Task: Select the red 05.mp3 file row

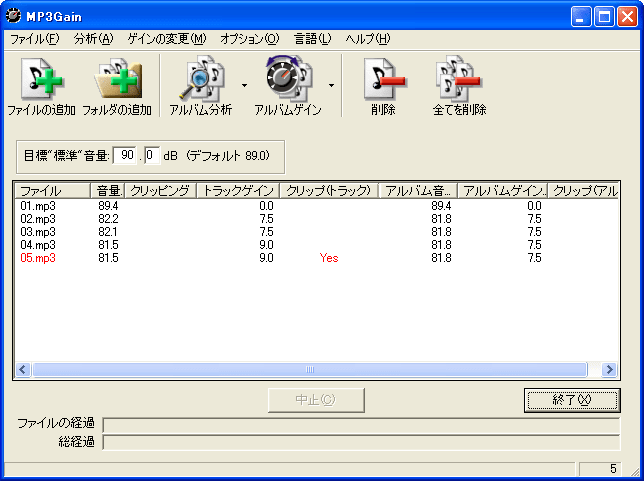Action: point(38,257)
